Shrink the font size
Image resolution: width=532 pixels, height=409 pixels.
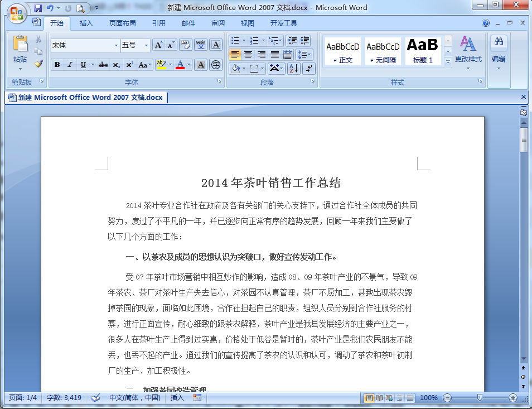tap(171, 45)
